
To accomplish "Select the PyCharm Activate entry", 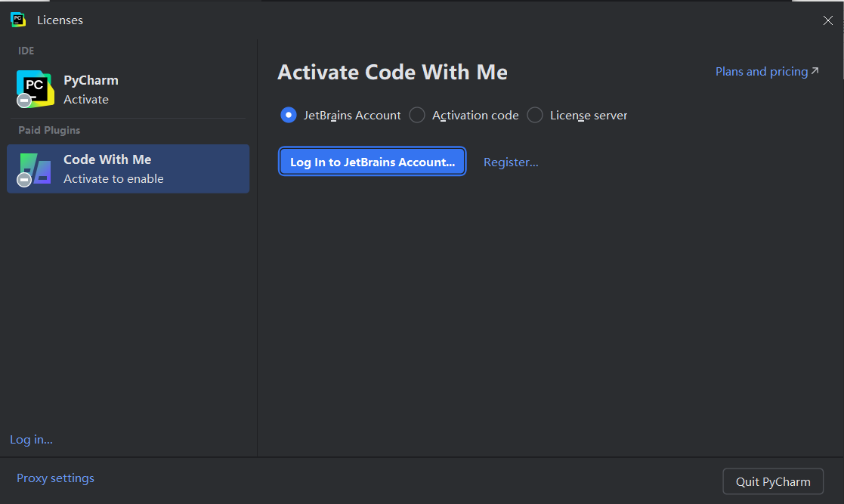I will tap(128, 89).
